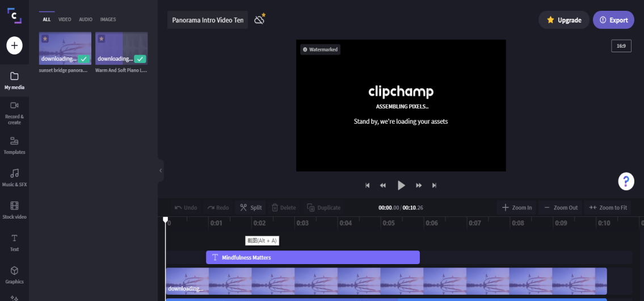Open My media sidebar section
The image size is (644, 301).
click(14, 81)
